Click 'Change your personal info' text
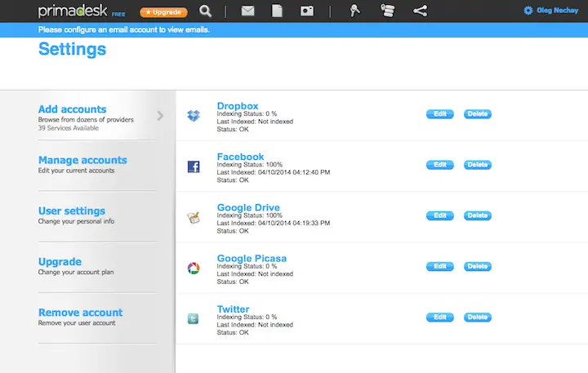Viewport: 588px width, 373px height. pos(76,221)
